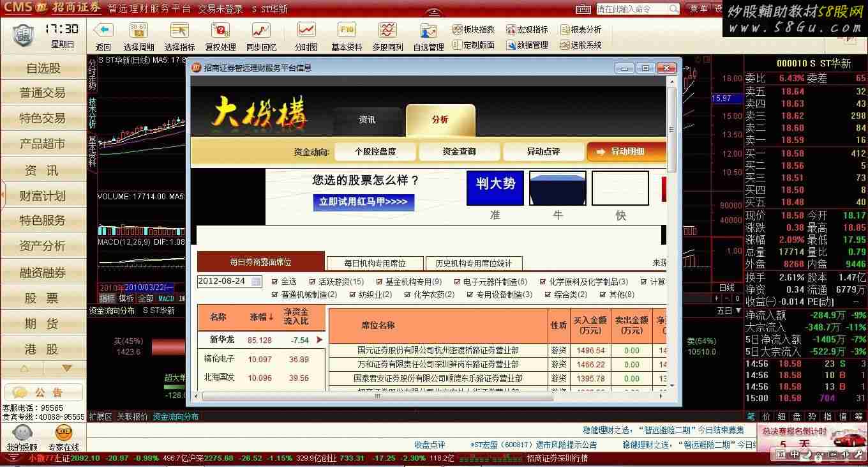Click sidebar list up triangle

[25, 368]
